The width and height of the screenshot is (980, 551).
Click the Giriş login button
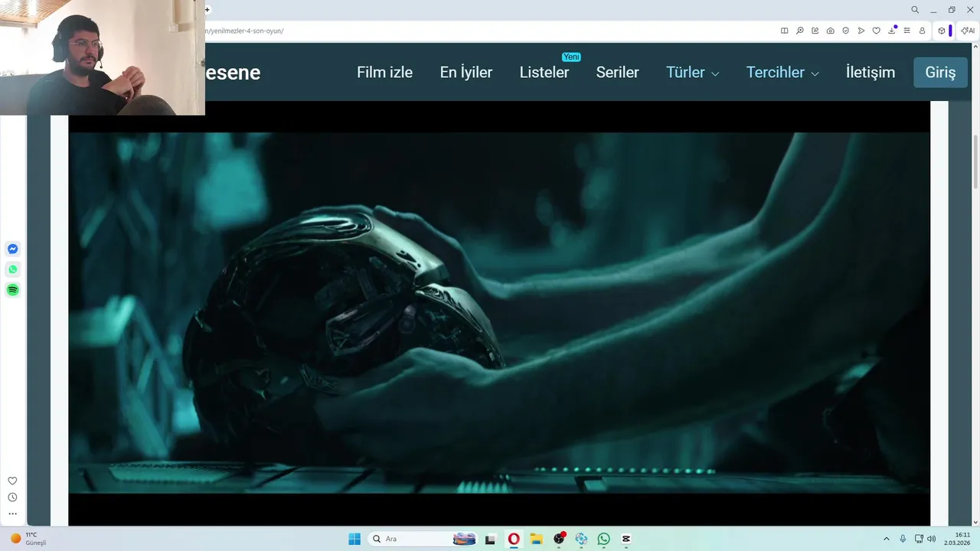click(940, 72)
